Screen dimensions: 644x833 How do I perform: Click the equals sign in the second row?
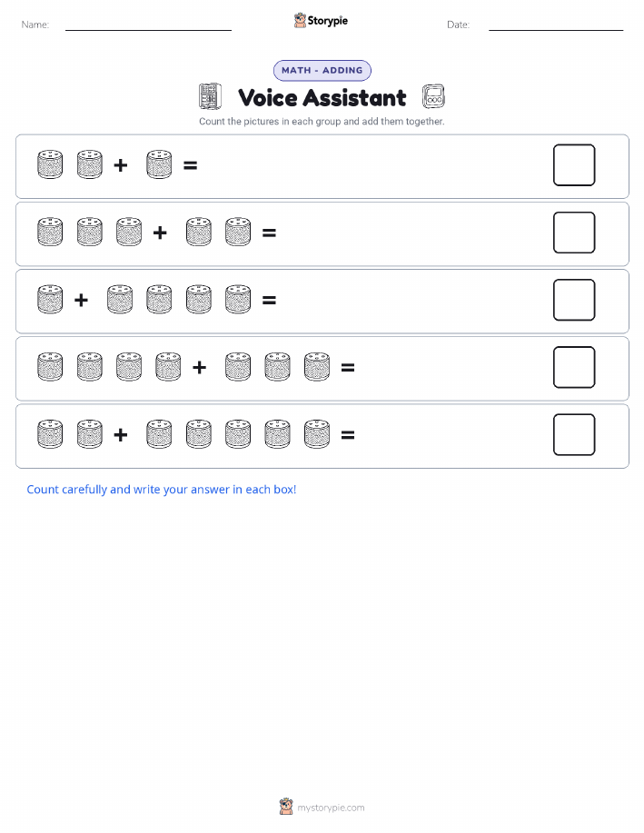tap(270, 233)
